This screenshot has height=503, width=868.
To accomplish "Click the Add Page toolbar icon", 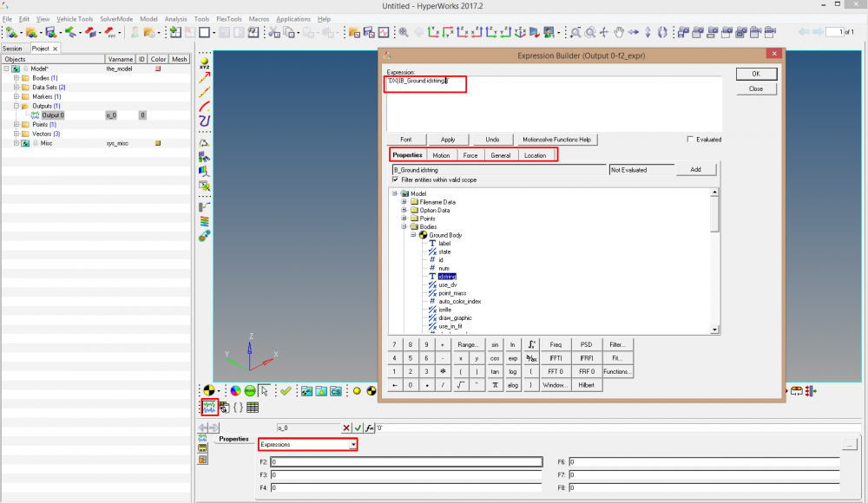I will tap(175, 33).
